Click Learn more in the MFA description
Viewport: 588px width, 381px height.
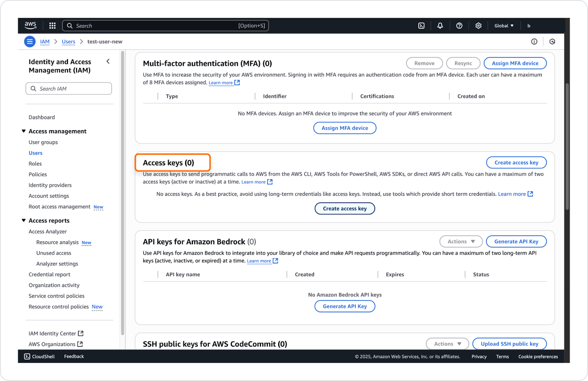coord(221,83)
